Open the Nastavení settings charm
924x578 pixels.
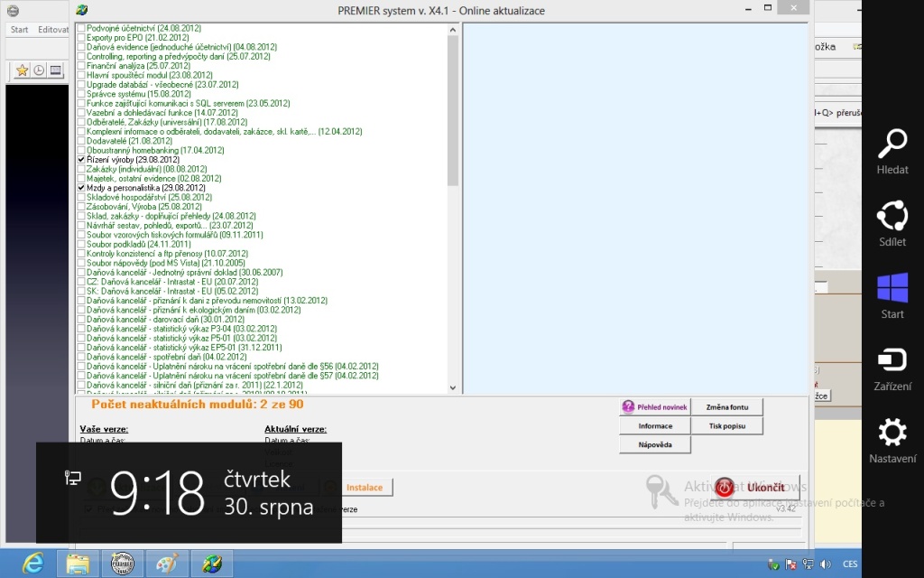point(892,441)
